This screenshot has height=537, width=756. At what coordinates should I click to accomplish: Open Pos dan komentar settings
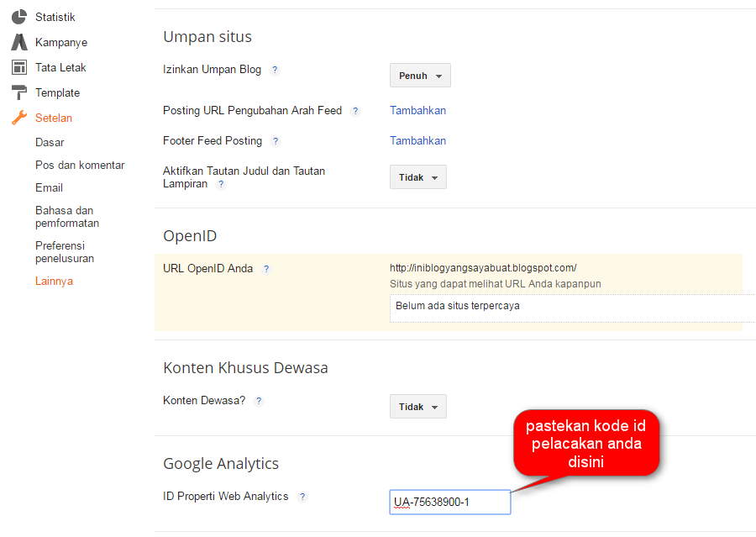pyautogui.click(x=80, y=165)
